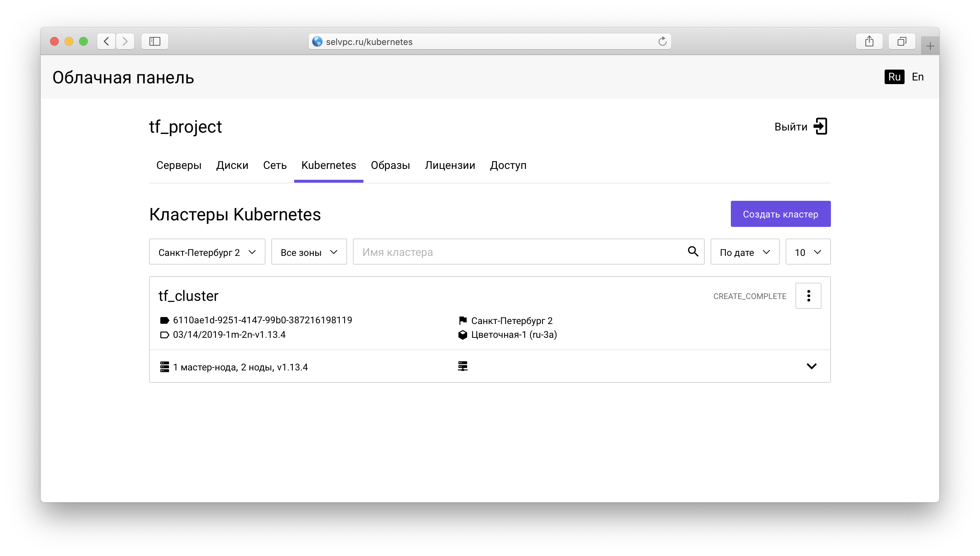980x556 pixels.
Task: Select the Ru language option
Action: point(894,77)
